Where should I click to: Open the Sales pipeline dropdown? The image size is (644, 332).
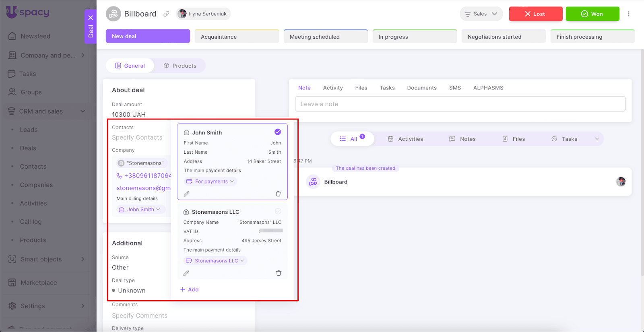pyautogui.click(x=481, y=14)
